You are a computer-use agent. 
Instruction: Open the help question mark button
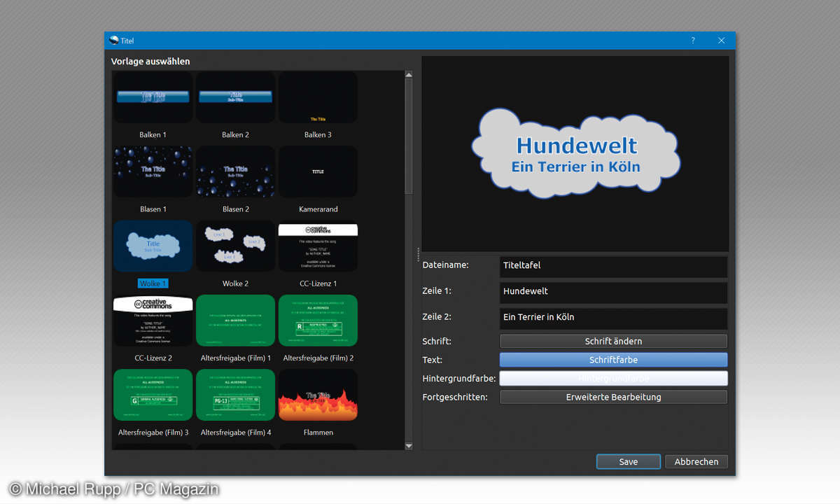coord(693,41)
